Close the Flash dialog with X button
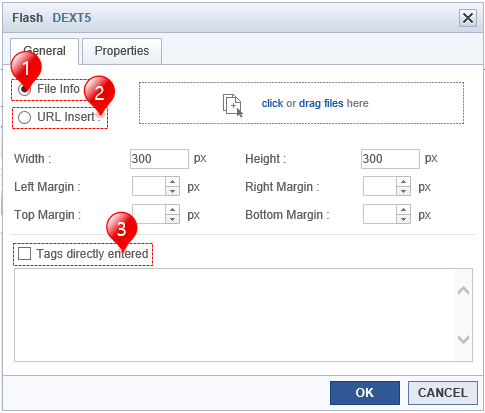 tap(468, 18)
